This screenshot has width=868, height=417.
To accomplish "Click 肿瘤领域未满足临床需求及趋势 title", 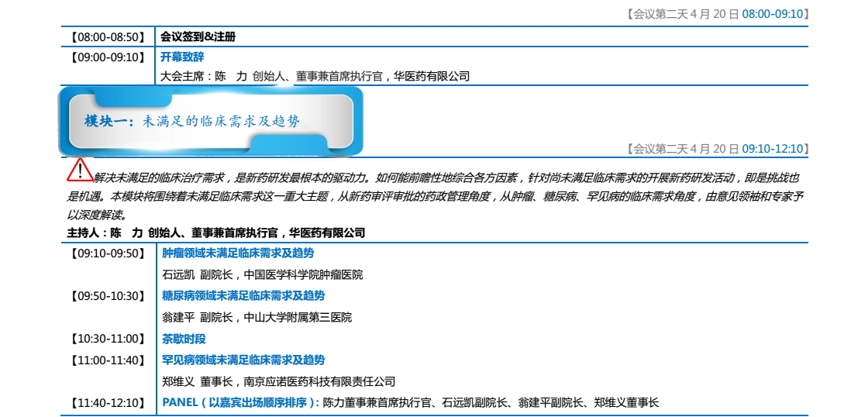I will coord(238,253).
